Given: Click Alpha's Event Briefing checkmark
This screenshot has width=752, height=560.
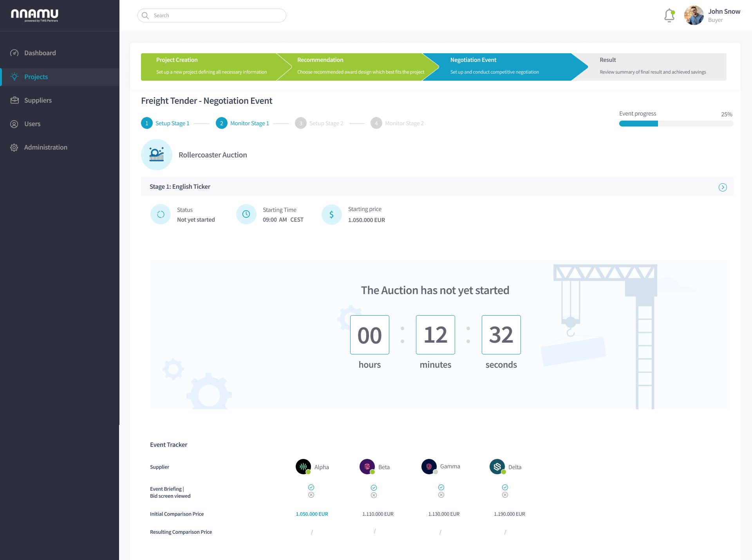Looking at the screenshot, I should click(x=311, y=487).
